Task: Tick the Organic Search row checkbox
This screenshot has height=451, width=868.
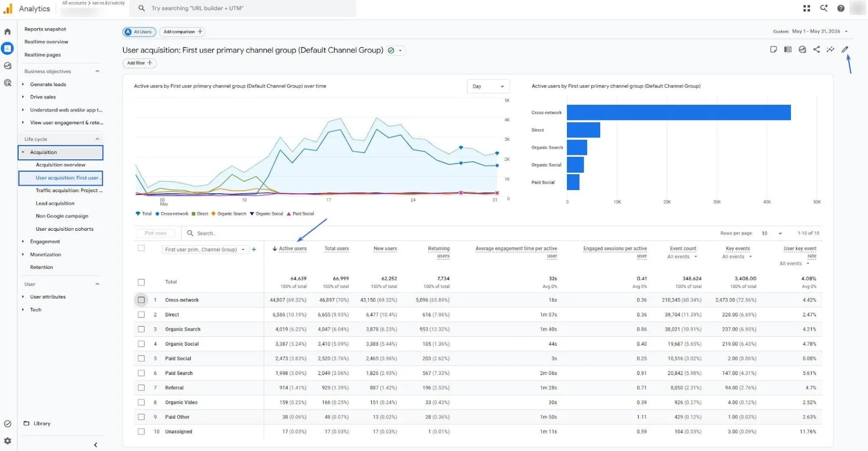Action: [x=141, y=329]
